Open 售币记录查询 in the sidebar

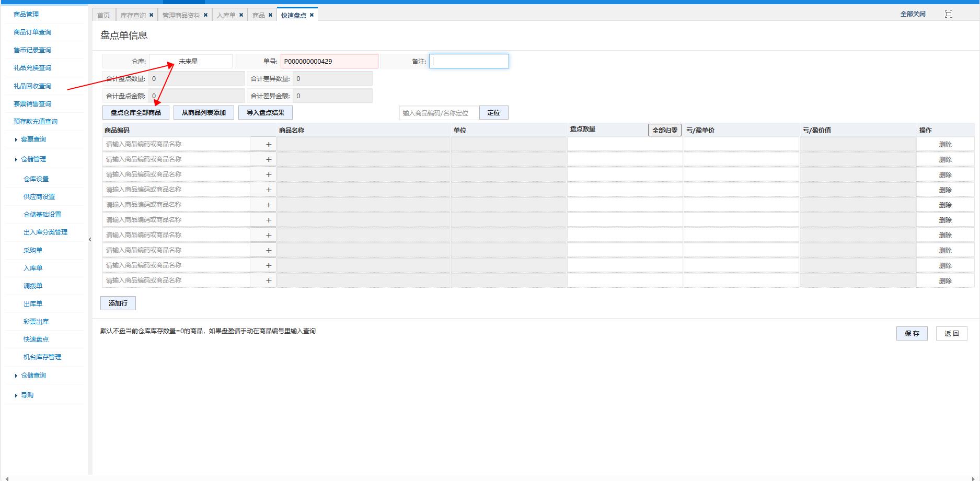[x=32, y=50]
